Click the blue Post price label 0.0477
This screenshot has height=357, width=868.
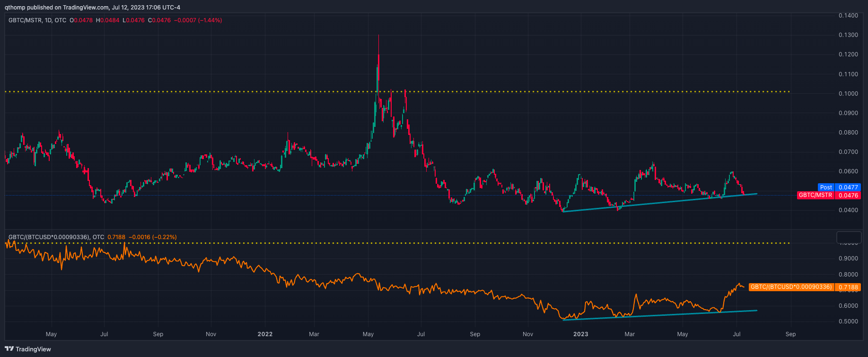pyautogui.click(x=839, y=187)
